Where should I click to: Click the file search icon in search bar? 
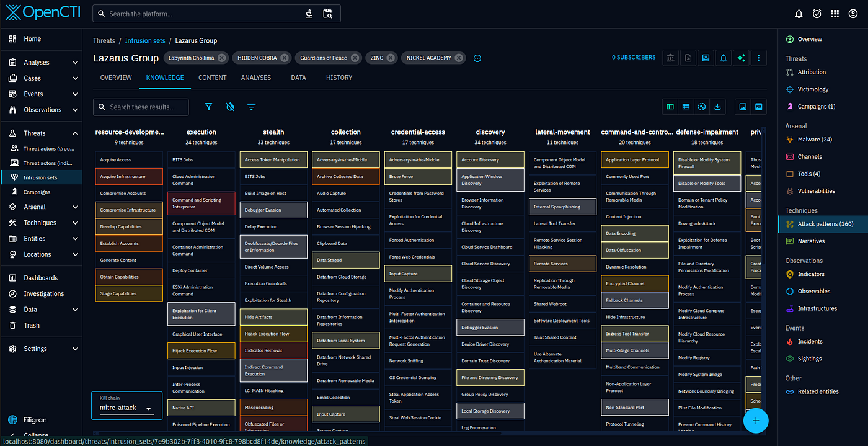328,14
